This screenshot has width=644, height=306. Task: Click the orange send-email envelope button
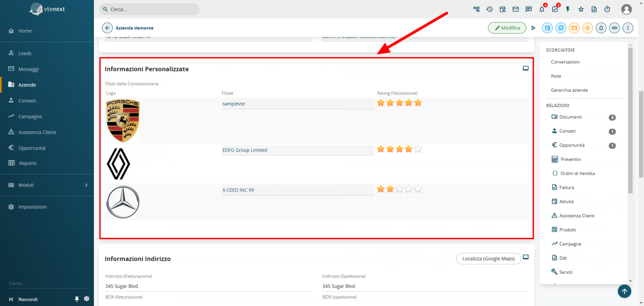pos(574,28)
